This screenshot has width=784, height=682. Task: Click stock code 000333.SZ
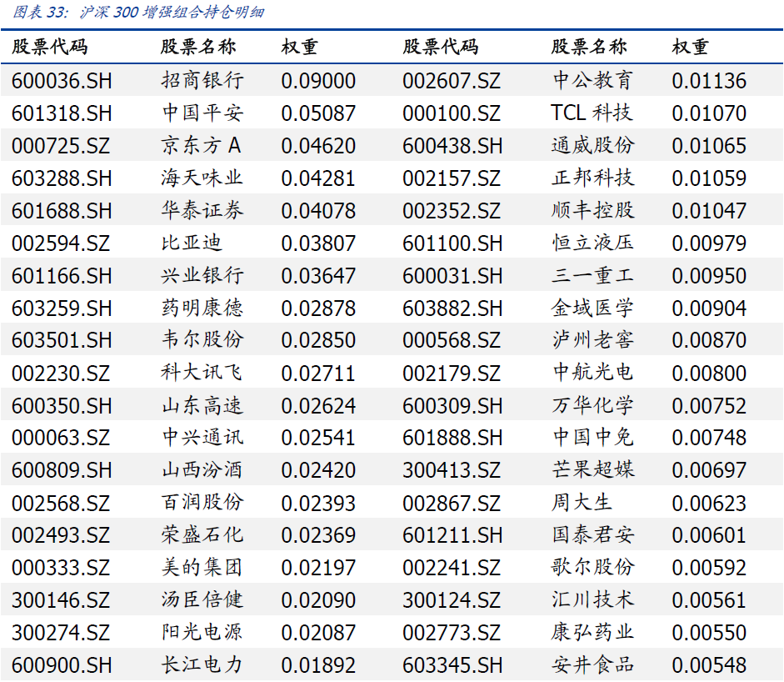point(61,569)
